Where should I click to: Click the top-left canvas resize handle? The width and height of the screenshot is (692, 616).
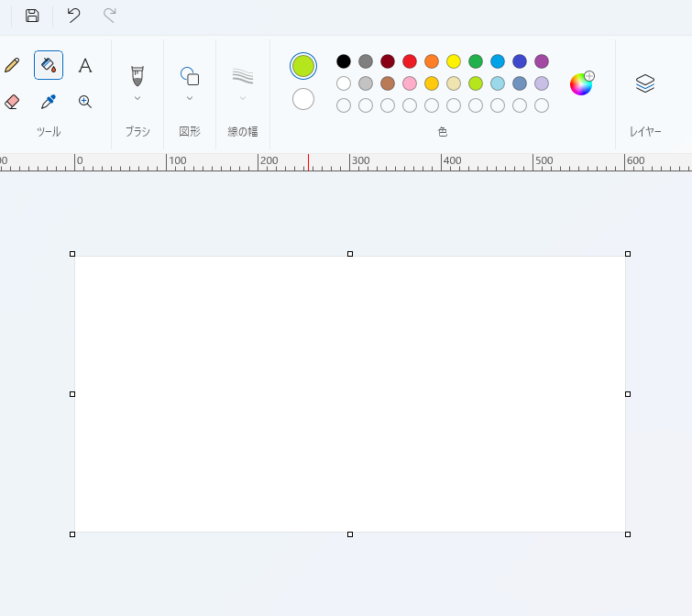tap(72, 254)
